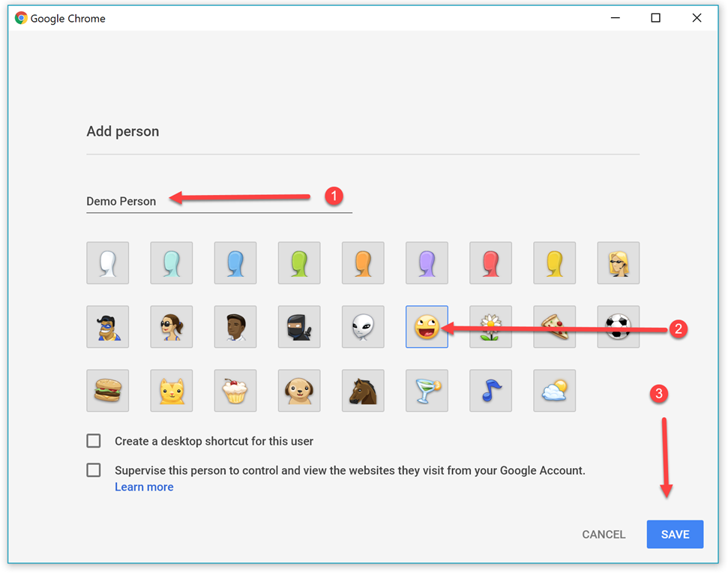Viewport: 728px width, 576px height.
Task: Pick the soccer ball avatar
Action: coord(619,326)
